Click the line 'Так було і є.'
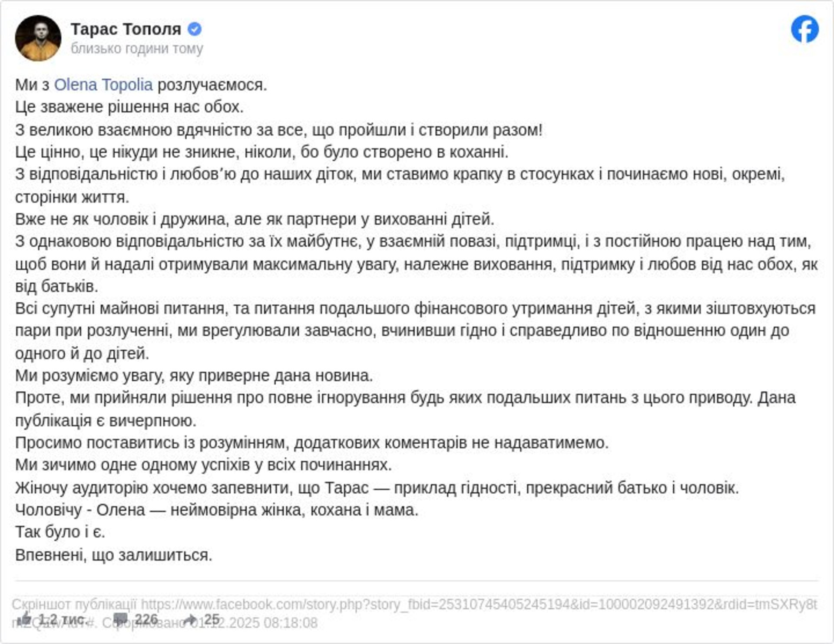The height and width of the screenshot is (644, 834). [x=60, y=532]
